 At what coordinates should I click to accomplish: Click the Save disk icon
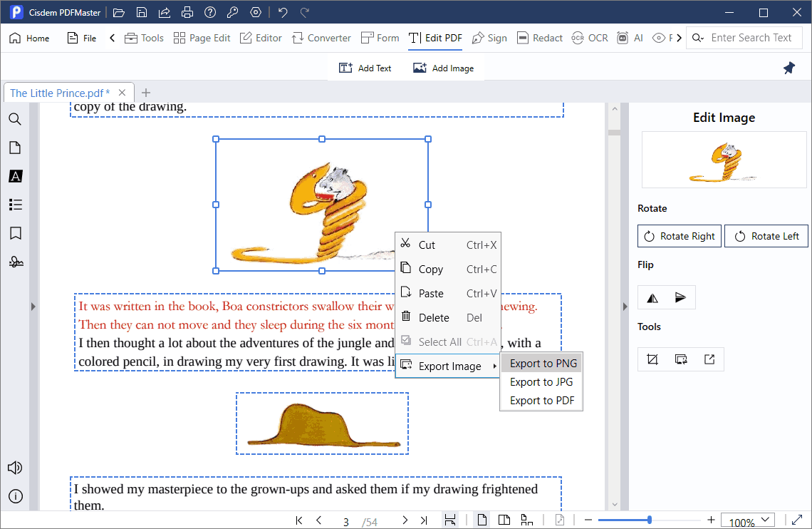[x=141, y=12]
